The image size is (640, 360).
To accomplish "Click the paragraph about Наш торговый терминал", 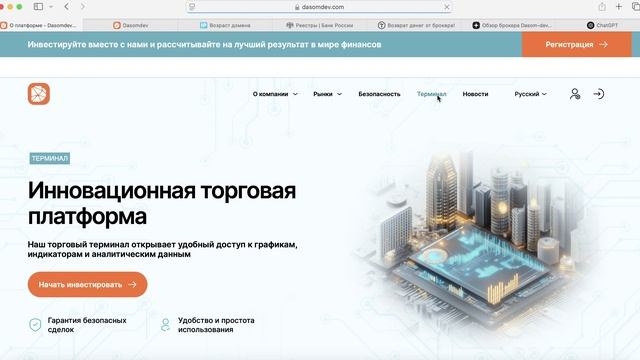I will (x=162, y=249).
